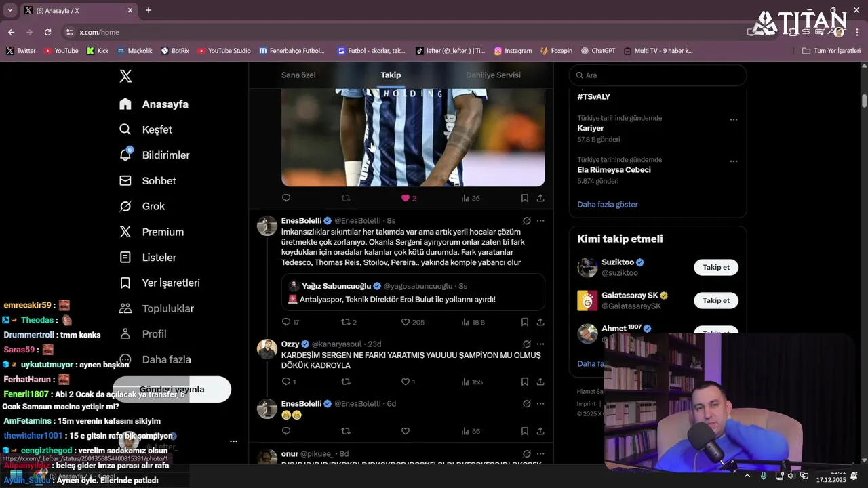The height and width of the screenshot is (488, 868).
Task: Open the taskbar date and clock
Action: point(830,476)
